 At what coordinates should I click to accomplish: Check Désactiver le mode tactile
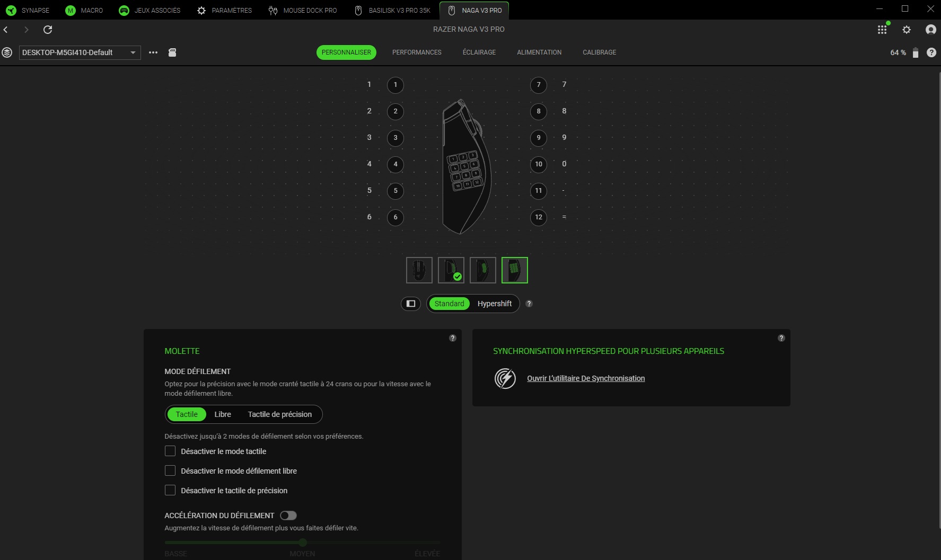click(x=170, y=451)
